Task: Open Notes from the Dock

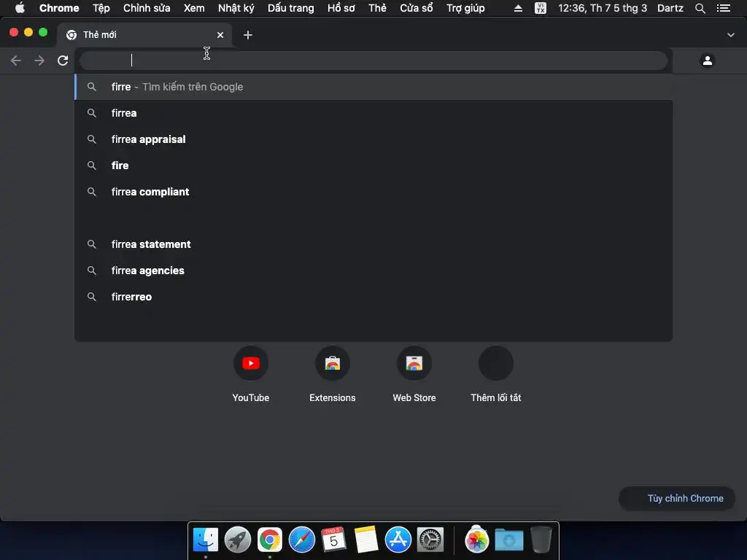Action: tap(366, 540)
